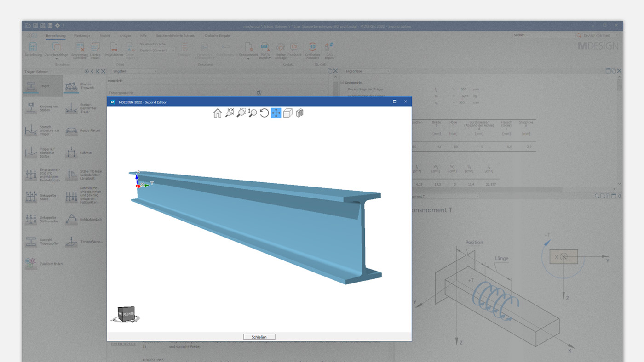Screen dimensions: 644x362
Task: Select the zoom window magnifier tool
Action: tap(241, 113)
